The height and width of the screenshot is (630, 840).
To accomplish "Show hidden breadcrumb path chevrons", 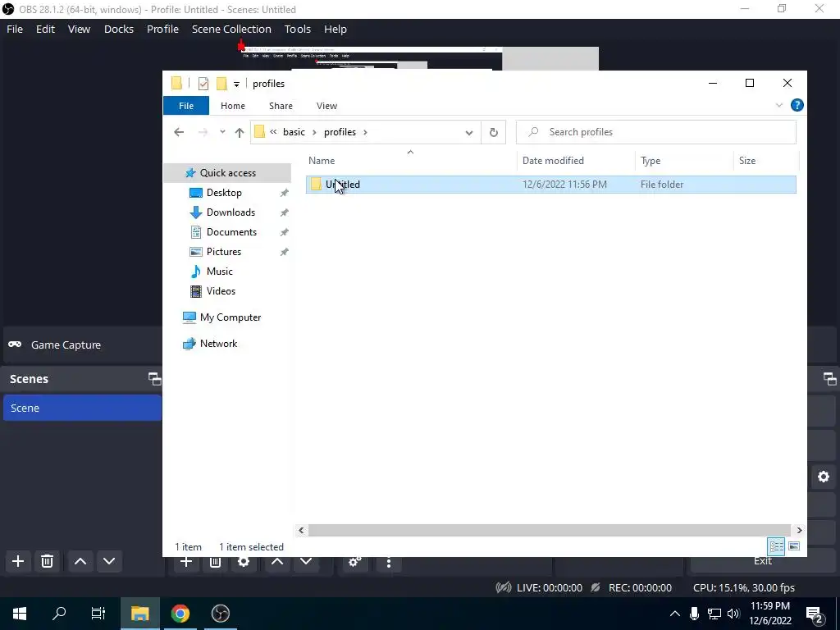I will 273,132.
